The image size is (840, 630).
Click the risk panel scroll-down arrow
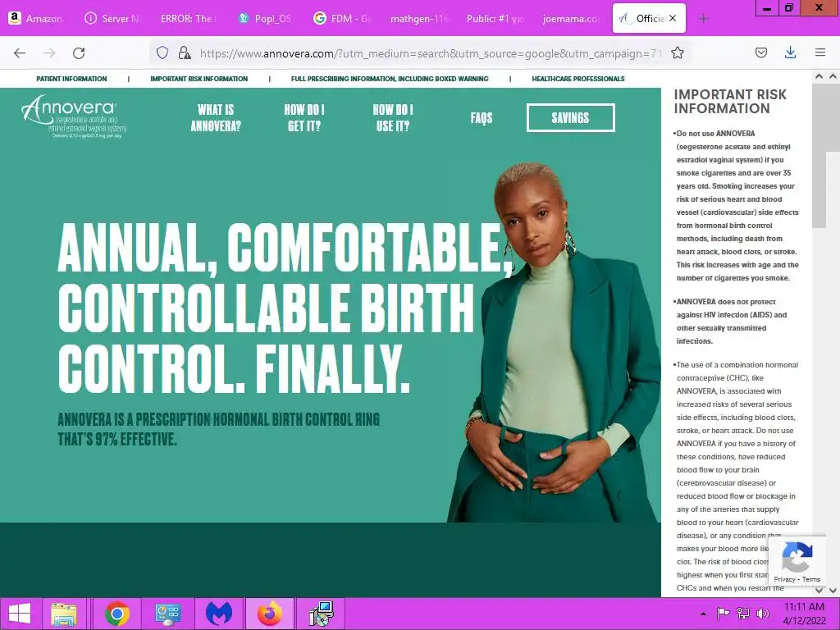click(x=819, y=590)
